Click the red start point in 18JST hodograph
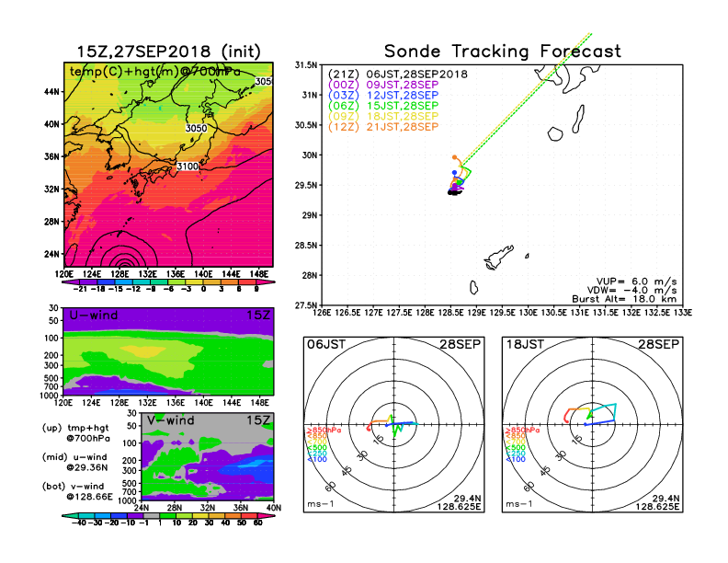728x563 pixels. coord(566,420)
